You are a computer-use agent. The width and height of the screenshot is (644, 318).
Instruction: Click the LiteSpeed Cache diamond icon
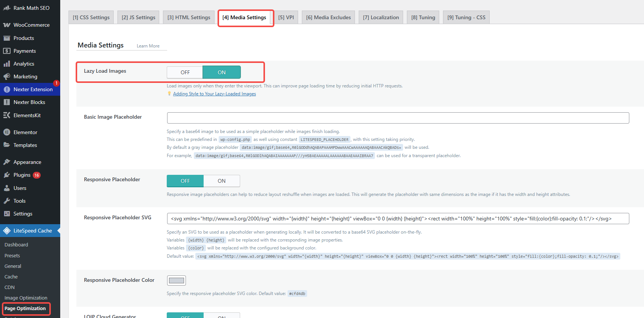point(7,231)
